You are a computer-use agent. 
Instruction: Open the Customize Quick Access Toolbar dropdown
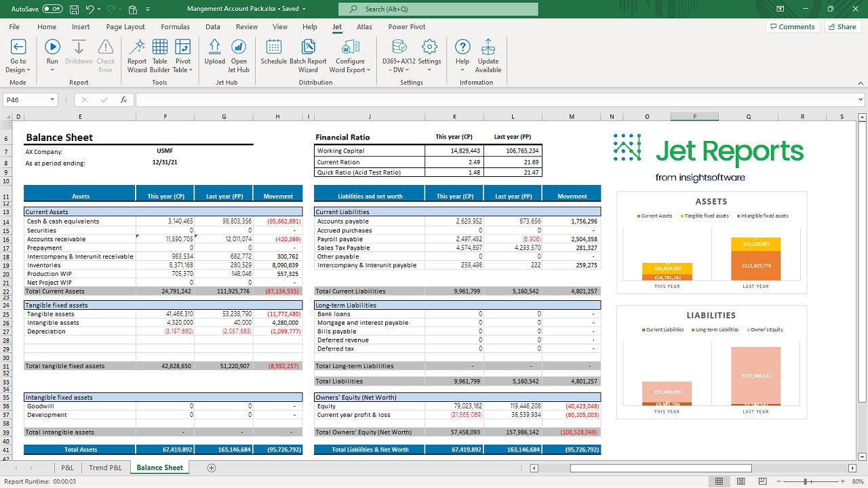[147, 9]
